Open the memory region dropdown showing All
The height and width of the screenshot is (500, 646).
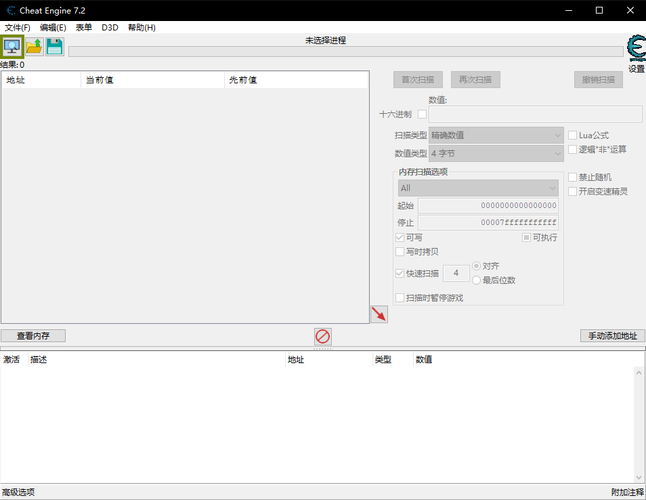click(478, 188)
